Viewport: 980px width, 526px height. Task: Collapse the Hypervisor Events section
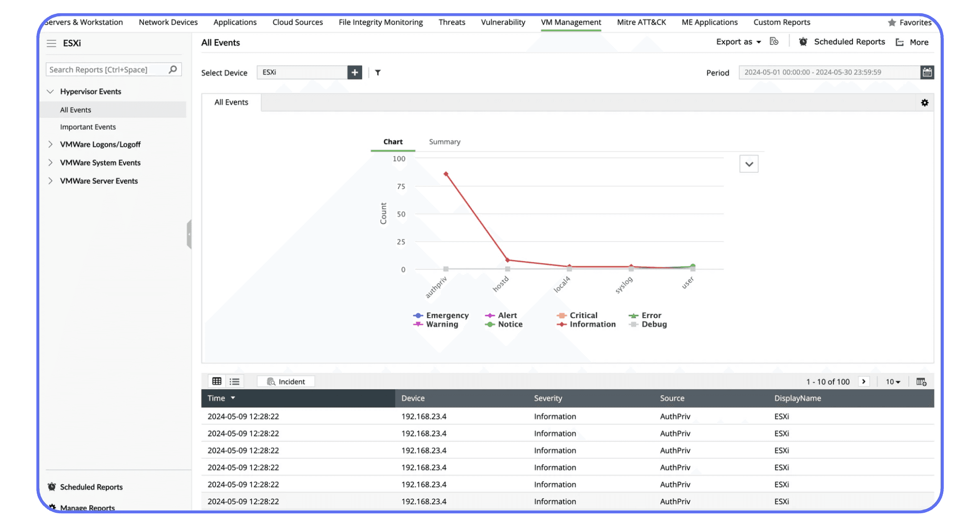coord(50,91)
